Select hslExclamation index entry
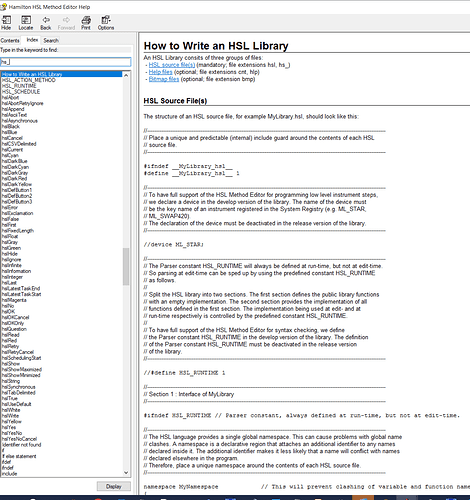This screenshot has height=500, width=470. [17, 213]
